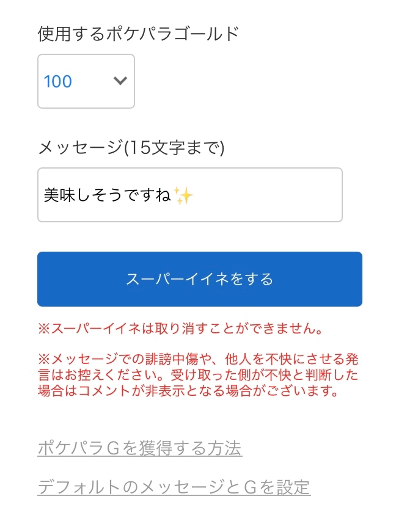This screenshot has height=532, width=396.
Task: Click the letter G in 獲得する方法 link
Action: 112,449
